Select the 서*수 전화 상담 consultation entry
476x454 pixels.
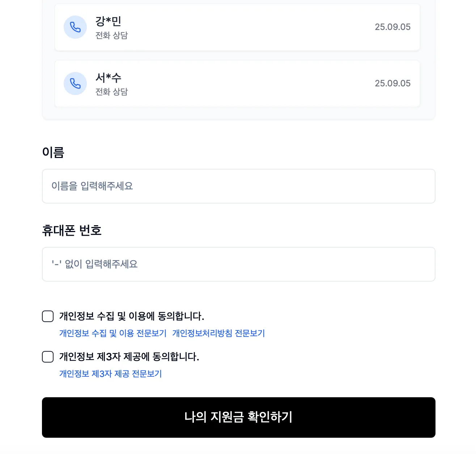[x=237, y=83]
